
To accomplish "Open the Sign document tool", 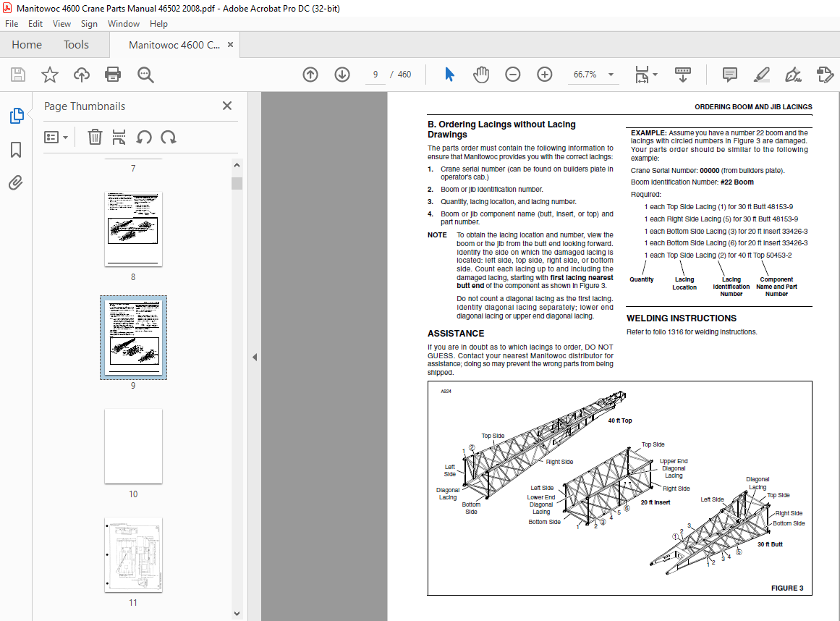I will coord(793,75).
